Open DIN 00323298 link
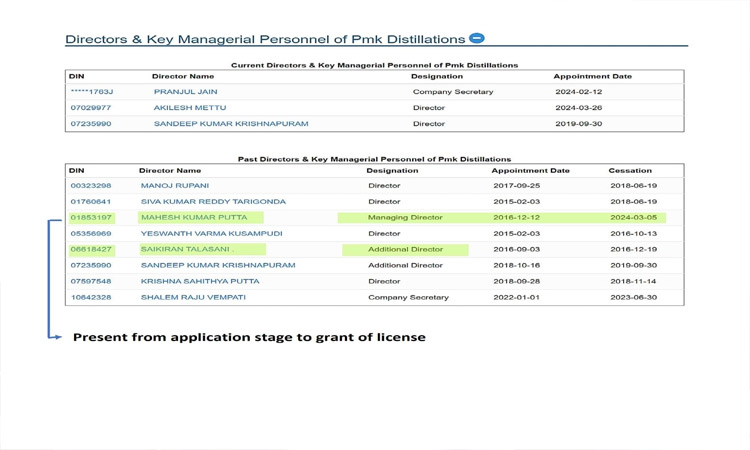The width and height of the screenshot is (750, 450). click(x=91, y=186)
